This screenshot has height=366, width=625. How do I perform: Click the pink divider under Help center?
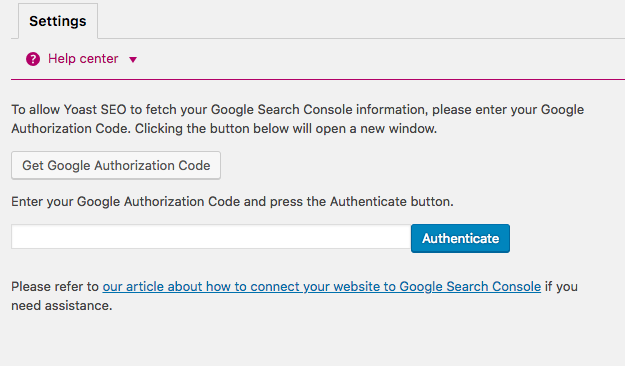click(x=318, y=79)
